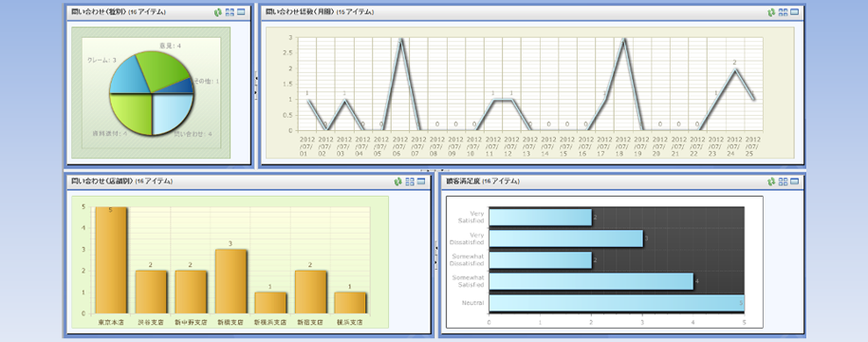Refresh the 問い合わせ(種別) pie chart panel
This screenshot has height=342, width=868.
[x=218, y=12]
